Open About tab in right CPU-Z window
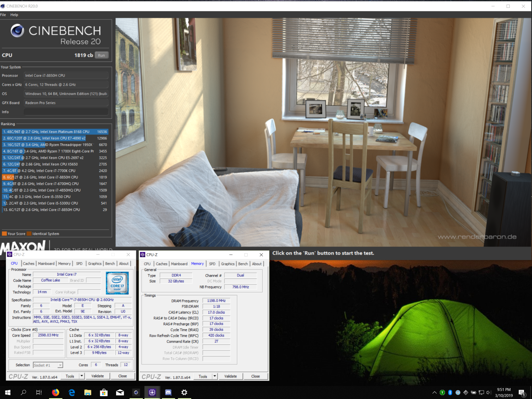 pos(257,264)
